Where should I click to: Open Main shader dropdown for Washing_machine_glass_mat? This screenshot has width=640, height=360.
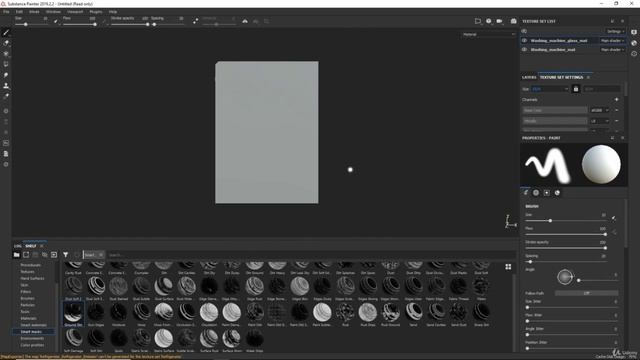coord(612,40)
